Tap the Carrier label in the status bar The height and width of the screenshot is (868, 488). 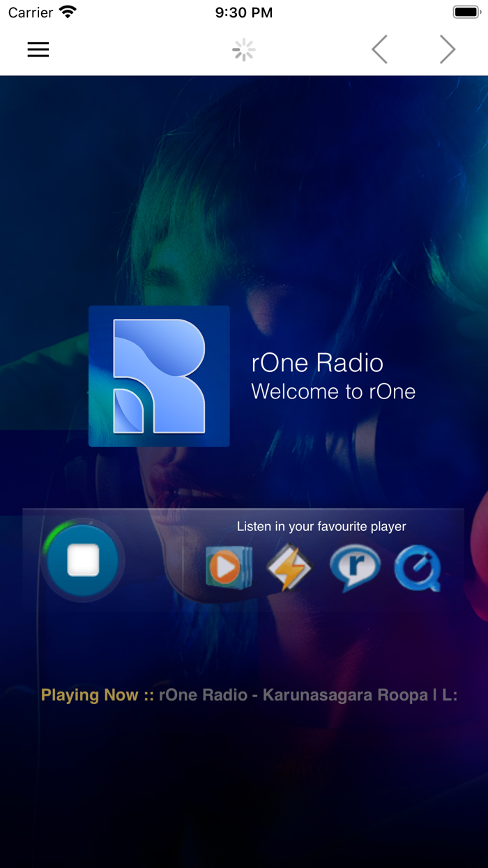(31, 13)
